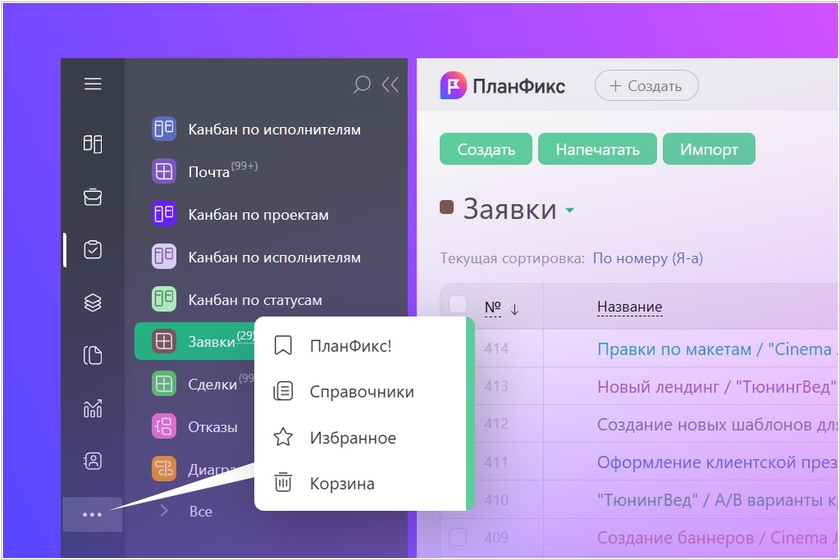Viewport: 840px width, 560px height.
Task: Select Отказы in the sidebar list
Action: pyautogui.click(x=213, y=427)
